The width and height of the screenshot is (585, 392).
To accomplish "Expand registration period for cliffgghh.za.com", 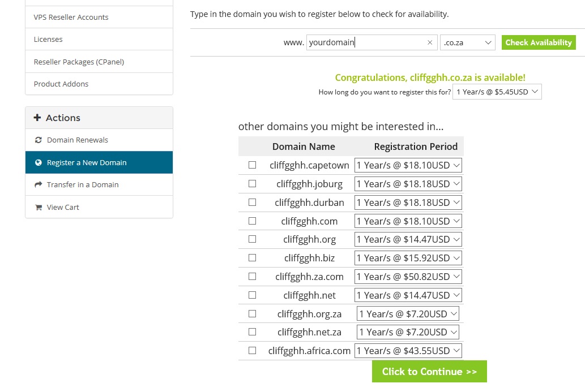I will [x=408, y=277].
